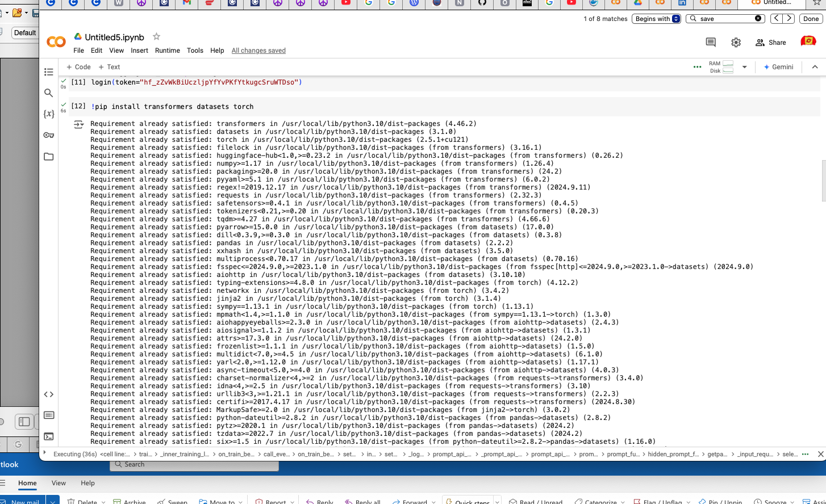Viewport: 826px width, 504px height.
Task: Star the Untitled5.ipynb notebook
Action: [x=156, y=36]
